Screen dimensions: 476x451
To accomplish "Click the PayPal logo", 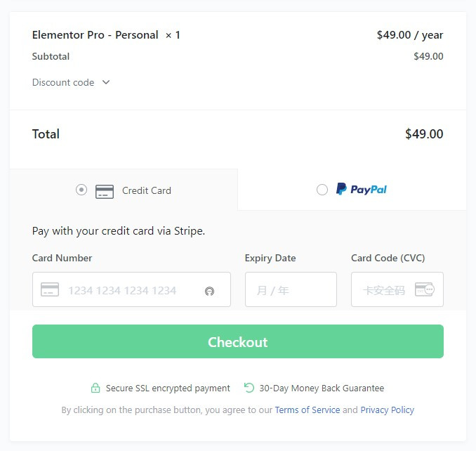I will click(362, 190).
